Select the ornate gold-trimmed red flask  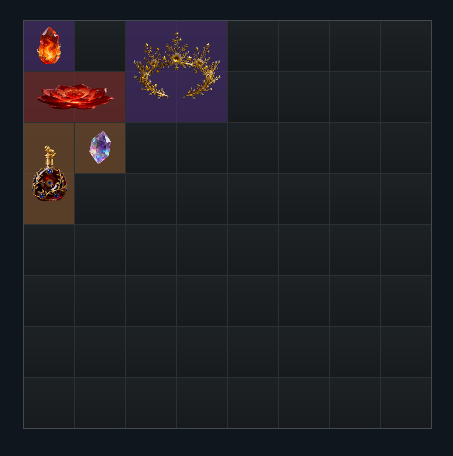49,173
